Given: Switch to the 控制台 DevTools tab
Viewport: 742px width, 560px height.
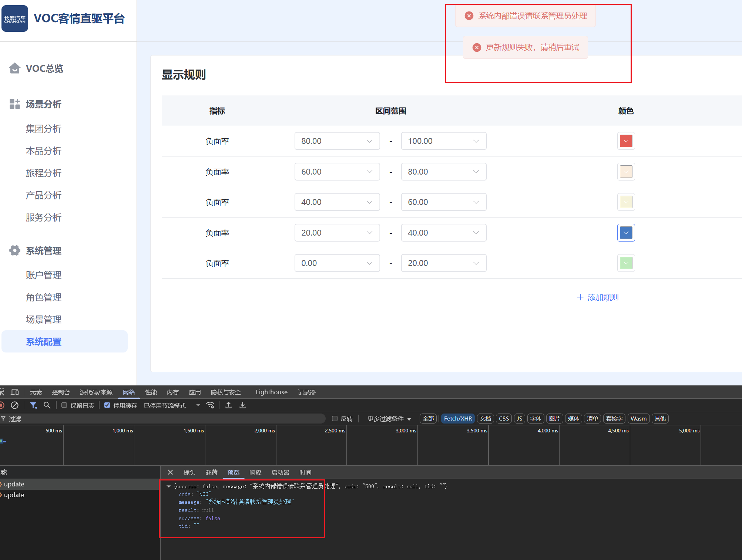Looking at the screenshot, I should [x=61, y=392].
